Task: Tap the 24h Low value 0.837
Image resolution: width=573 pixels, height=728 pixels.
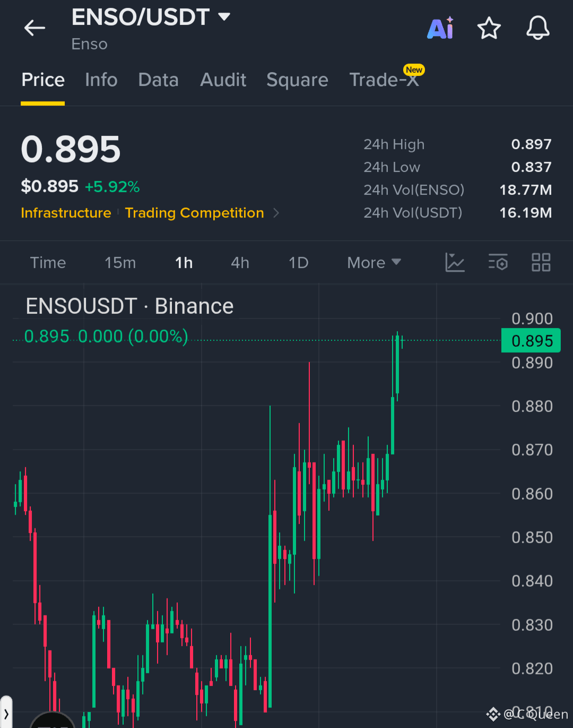Action: (531, 167)
